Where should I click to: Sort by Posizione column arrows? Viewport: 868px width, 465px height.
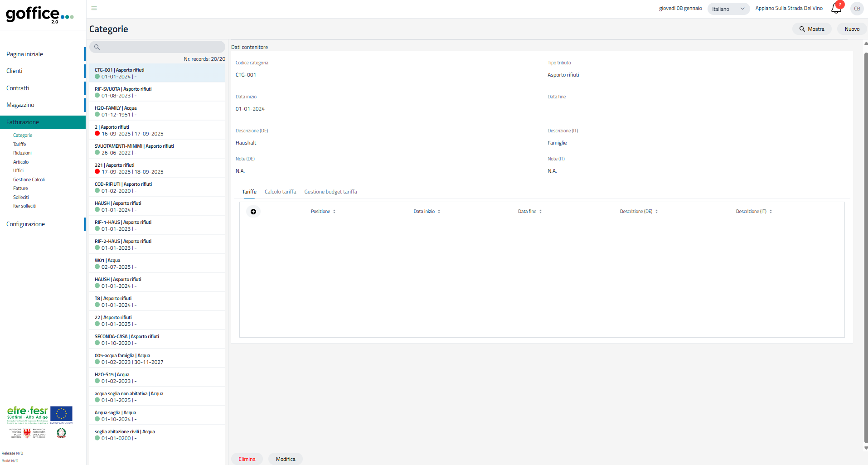pos(334,212)
